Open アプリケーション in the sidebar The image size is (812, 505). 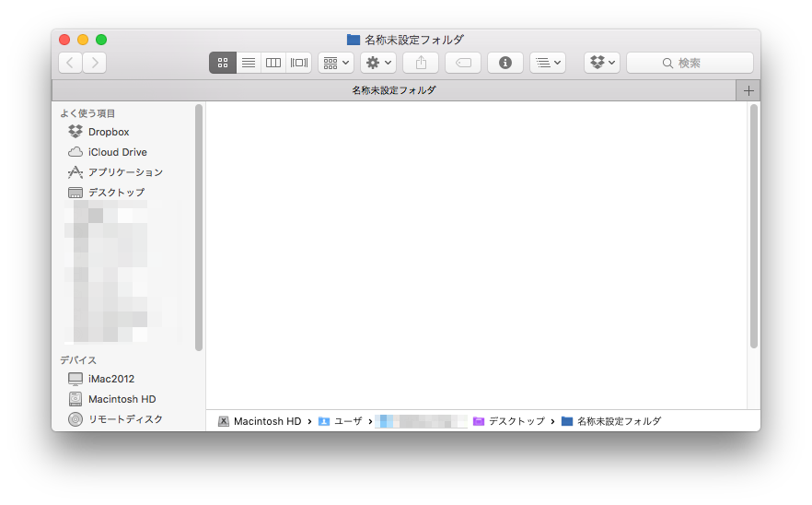click(x=115, y=172)
